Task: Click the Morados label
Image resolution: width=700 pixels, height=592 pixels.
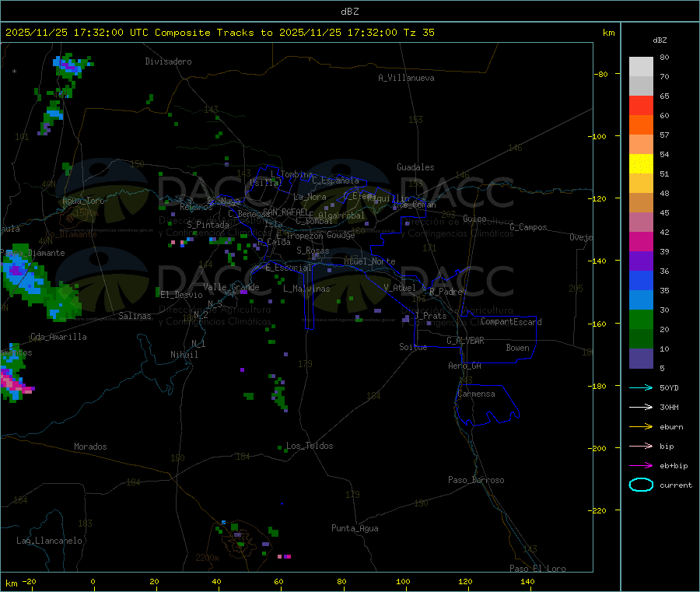Action: click(90, 447)
